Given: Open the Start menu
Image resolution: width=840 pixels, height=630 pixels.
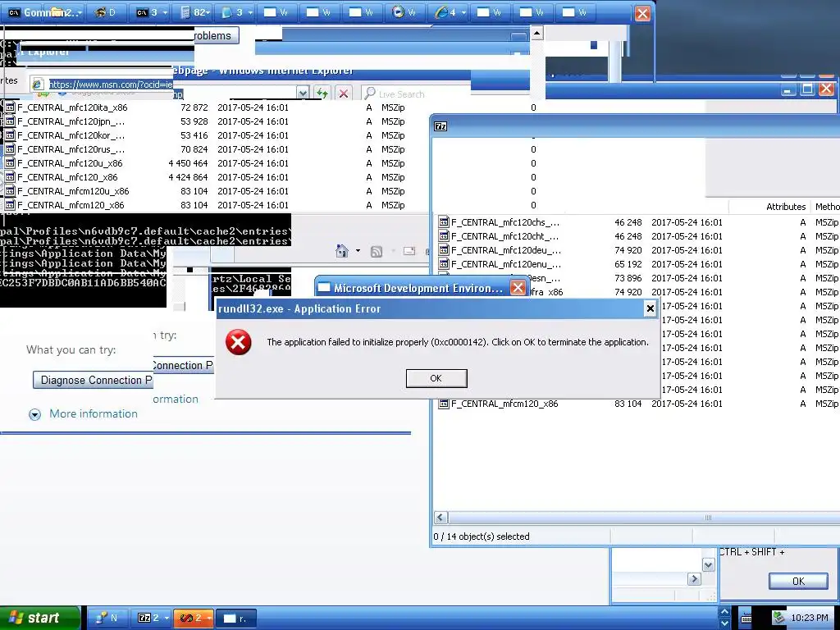Looking at the screenshot, I should pyautogui.click(x=40, y=618).
